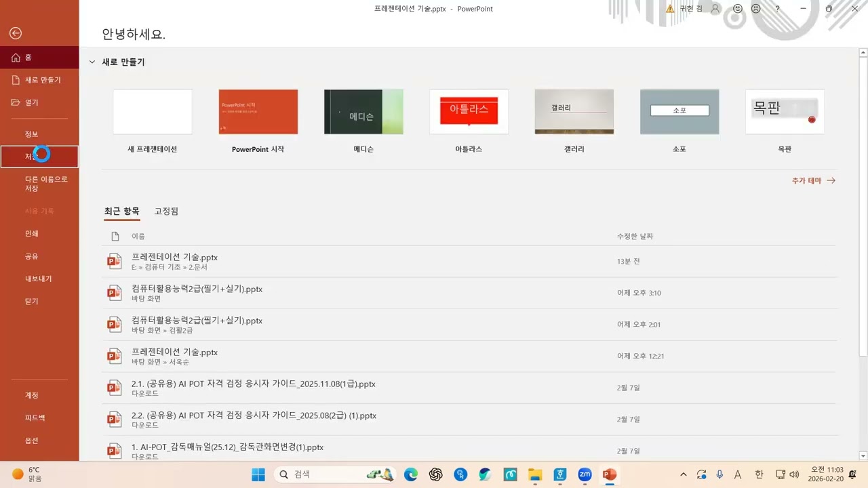The height and width of the screenshot is (488, 868).
Task: Sort by the 이름 column header
Action: 138,237
